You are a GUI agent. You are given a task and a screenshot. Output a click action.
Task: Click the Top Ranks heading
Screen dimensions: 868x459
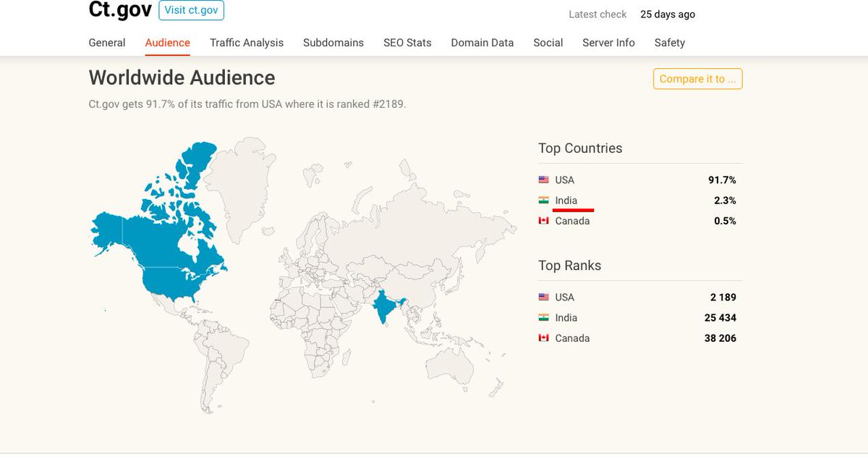(570, 266)
